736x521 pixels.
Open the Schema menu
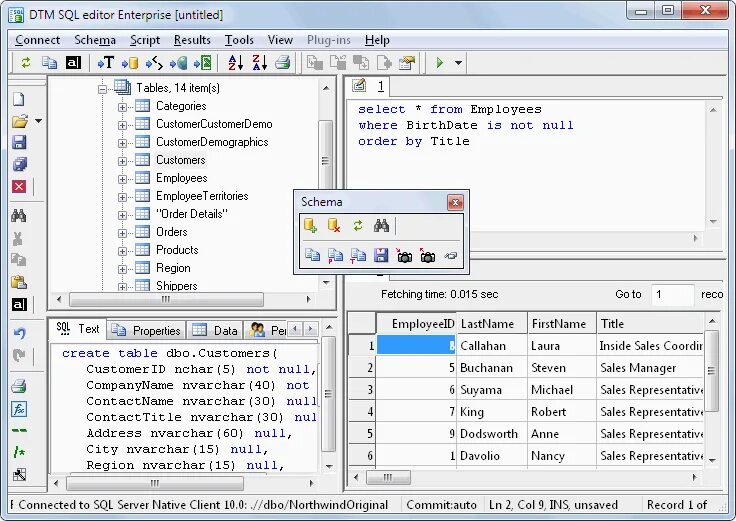click(95, 40)
